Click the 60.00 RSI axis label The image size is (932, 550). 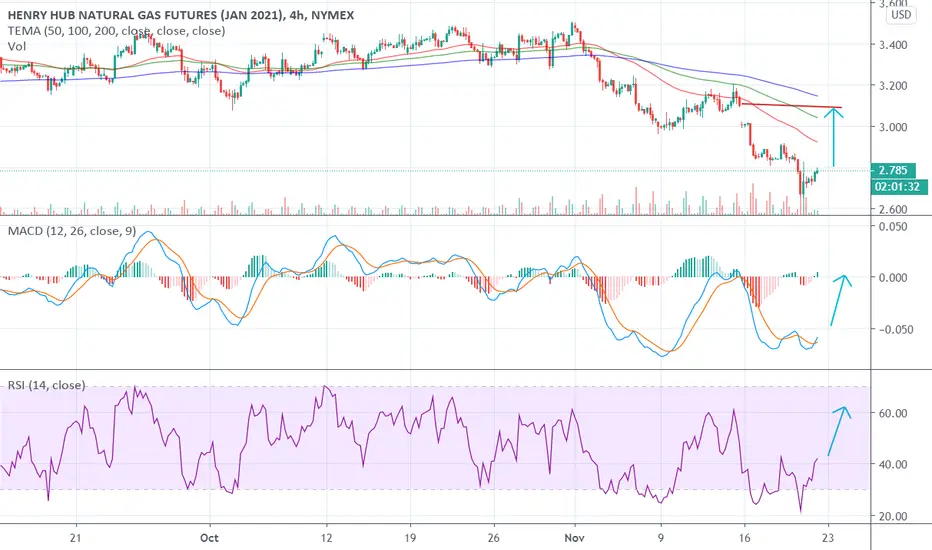pyautogui.click(x=893, y=413)
